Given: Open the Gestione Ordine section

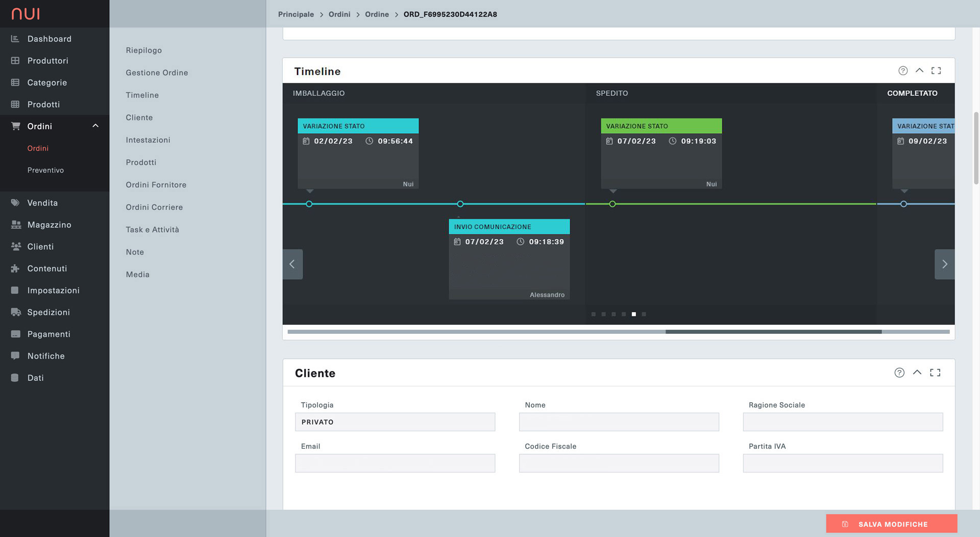Looking at the screenshot, I should click(157, 72).
